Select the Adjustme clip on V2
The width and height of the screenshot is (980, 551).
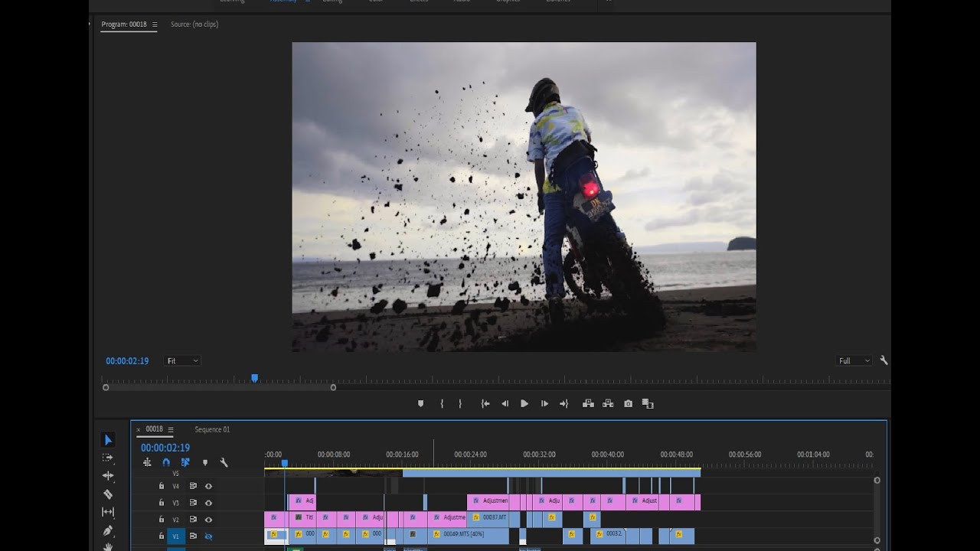(x=446, y=519)
